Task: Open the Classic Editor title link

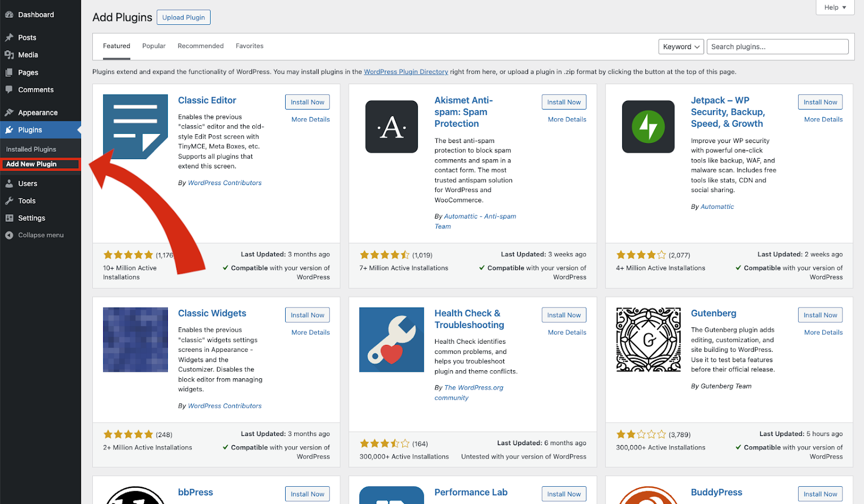Action: [x=207, y=100]
